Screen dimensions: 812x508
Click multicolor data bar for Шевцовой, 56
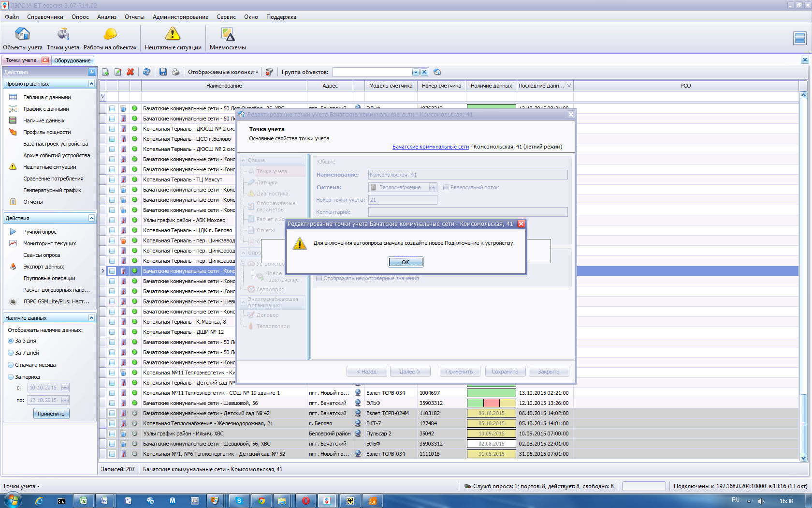(492, 403)
